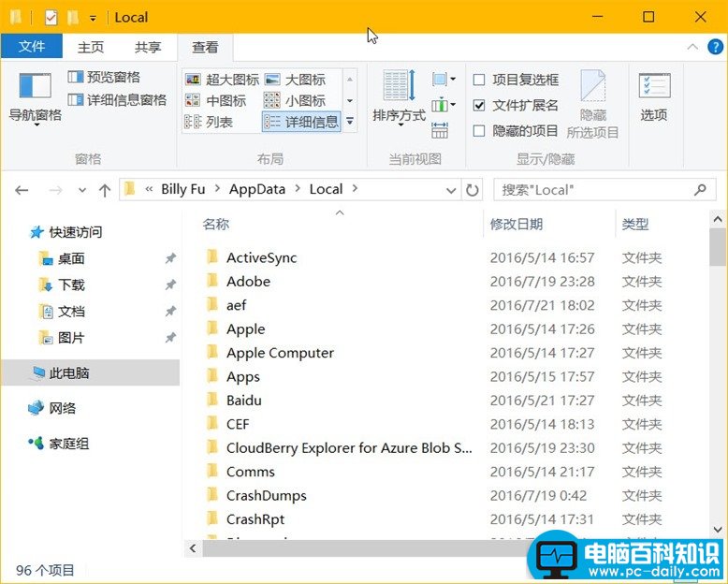The width and height of the screenshot is (728, 584).
Task: Open Pictures (图片) in Quick access
Action: click(62, 338)
